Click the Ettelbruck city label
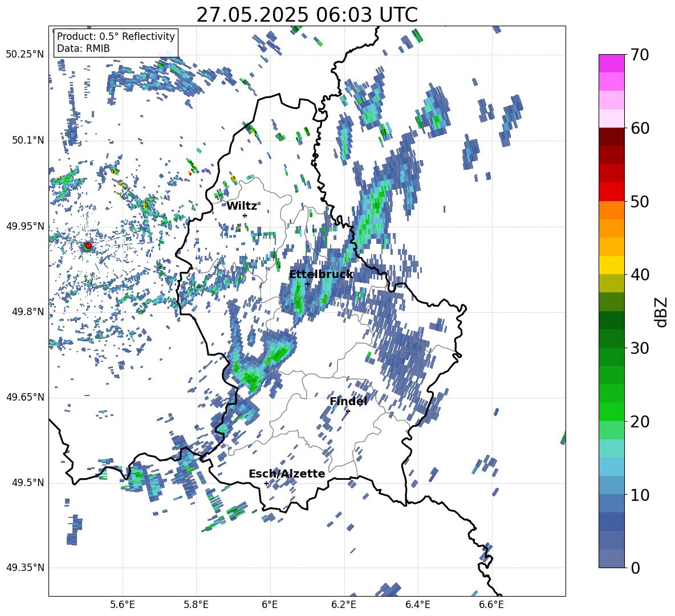Image resolution: width=675 pixels, height=616 pixels. tap(321, 275)
